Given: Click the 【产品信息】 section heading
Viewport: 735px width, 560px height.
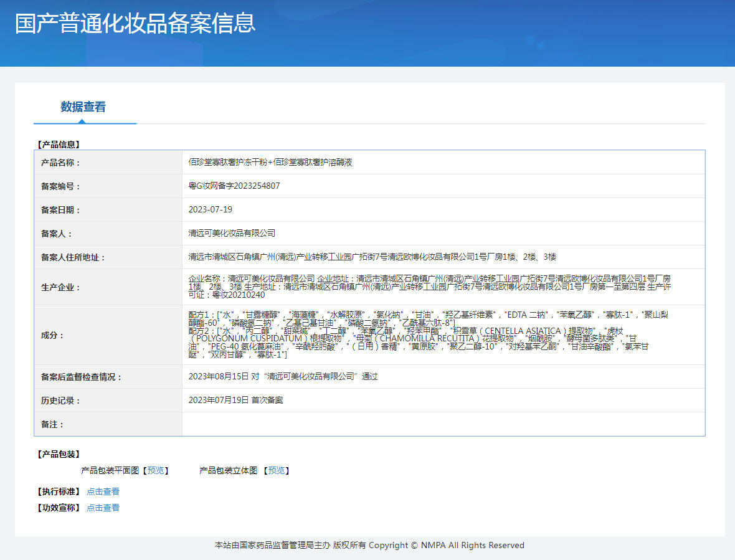Looking at the screenshot, I should pyautogui.click(x=59, y=145).
